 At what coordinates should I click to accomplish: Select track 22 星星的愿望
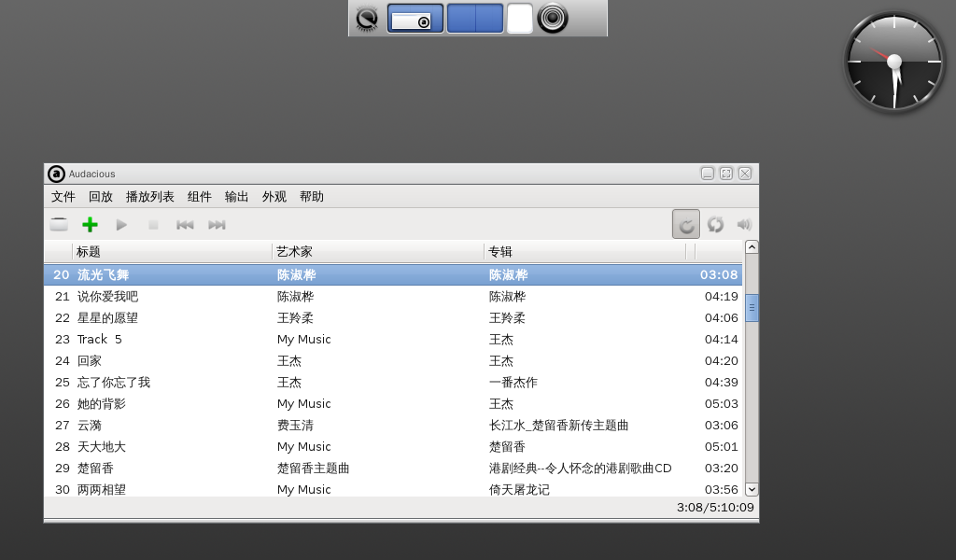[393, 317]
